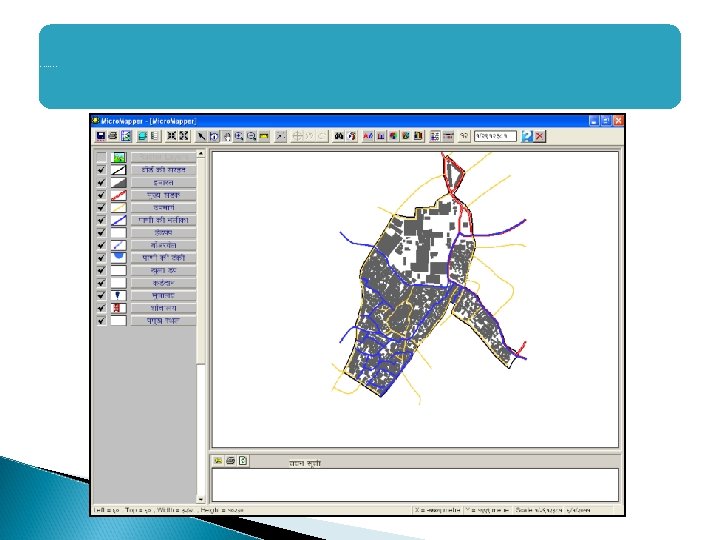Click the green theme icon before the bar chart
720x540 pixels.
click(x=405, y=136)
